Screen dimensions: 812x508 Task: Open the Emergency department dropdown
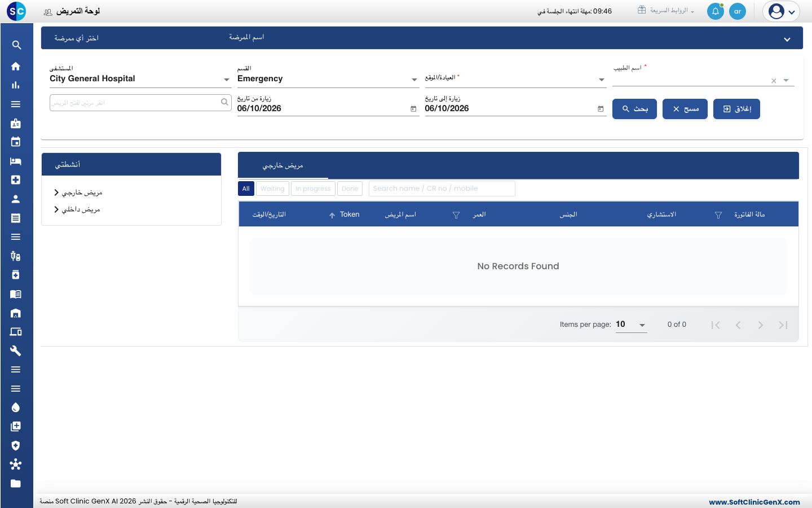[x=328, y=79]
